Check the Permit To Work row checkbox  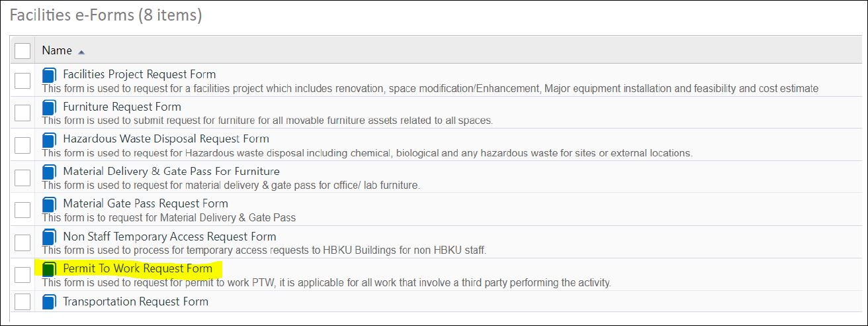[22, 274]
